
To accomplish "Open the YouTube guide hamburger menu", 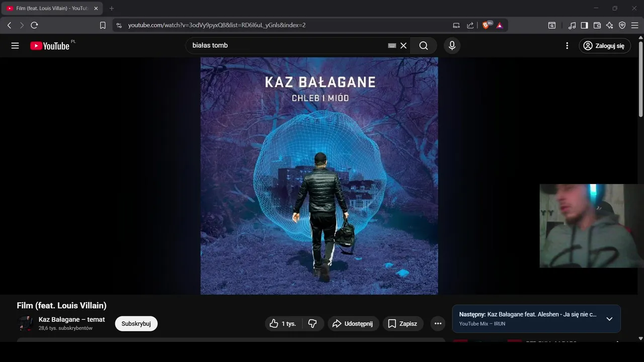I will [15, 46].
